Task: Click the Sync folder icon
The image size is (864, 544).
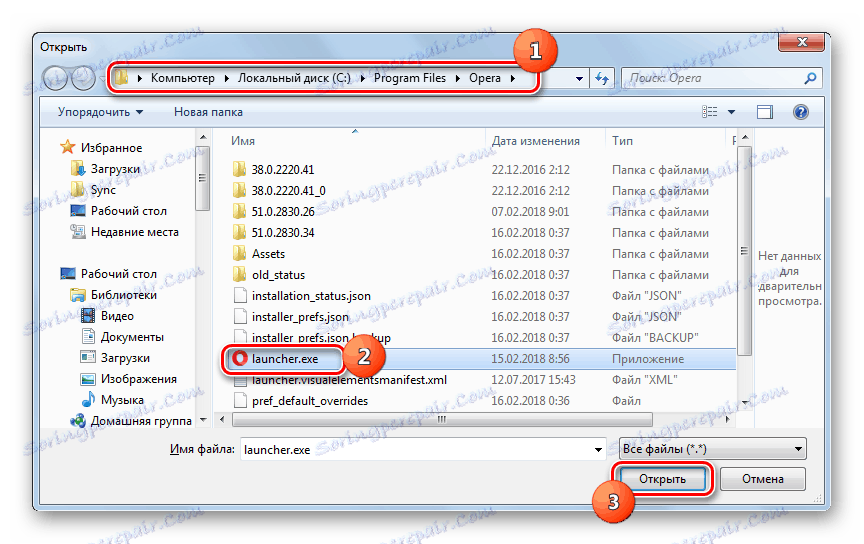Action: 78,190
